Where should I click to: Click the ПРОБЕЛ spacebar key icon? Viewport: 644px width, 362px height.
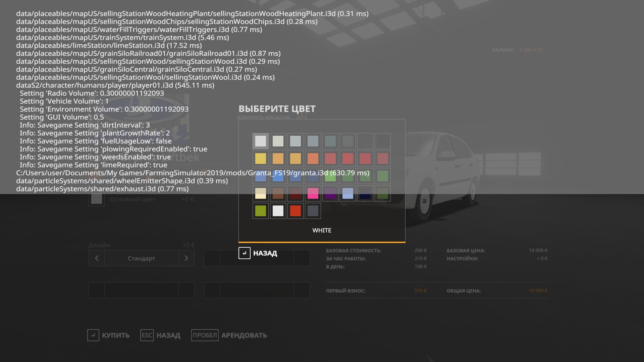click(205, 335)
